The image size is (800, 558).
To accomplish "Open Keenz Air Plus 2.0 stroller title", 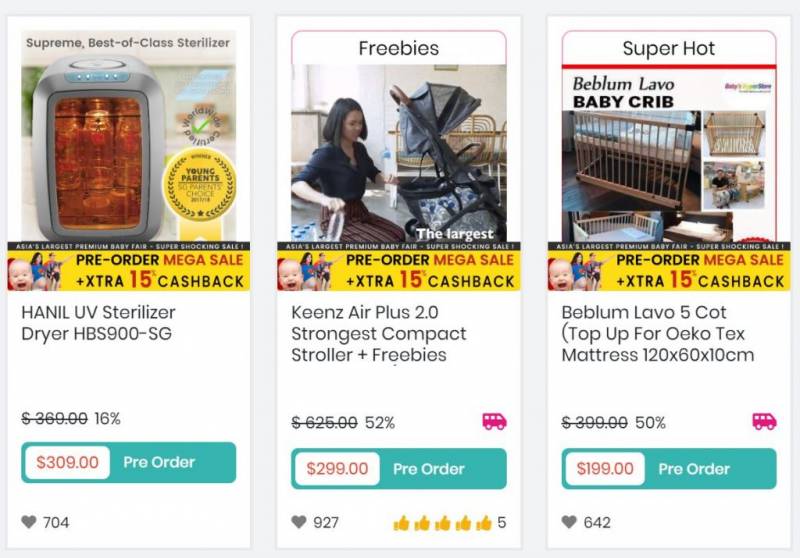I will point(378,333).
